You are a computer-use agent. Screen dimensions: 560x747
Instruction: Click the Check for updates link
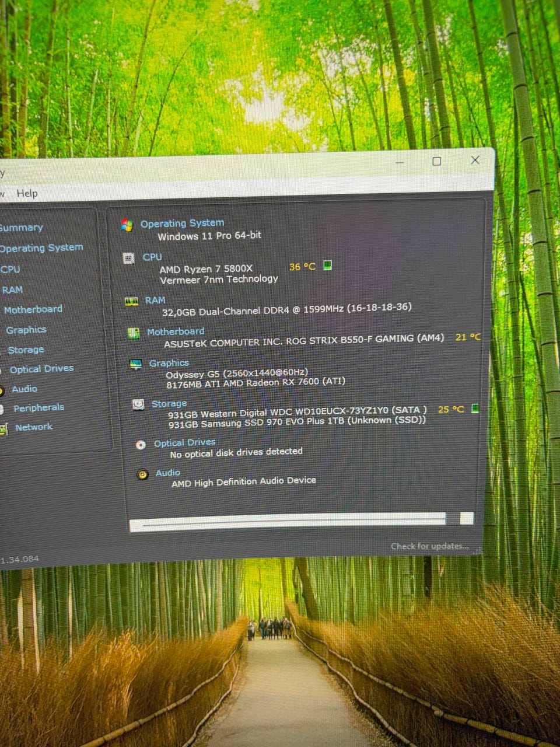pos(429,546)
